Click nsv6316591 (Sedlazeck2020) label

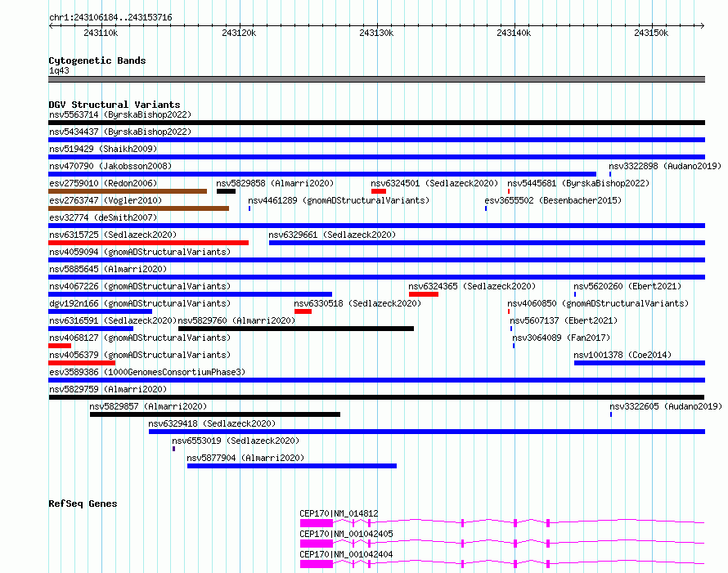click(x=113, y=320)
